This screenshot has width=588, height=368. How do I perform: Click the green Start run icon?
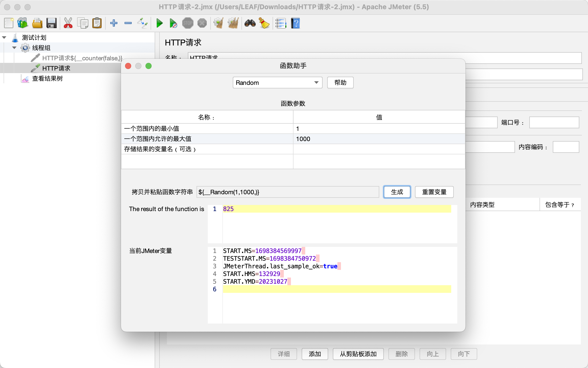tap(160, 23)
